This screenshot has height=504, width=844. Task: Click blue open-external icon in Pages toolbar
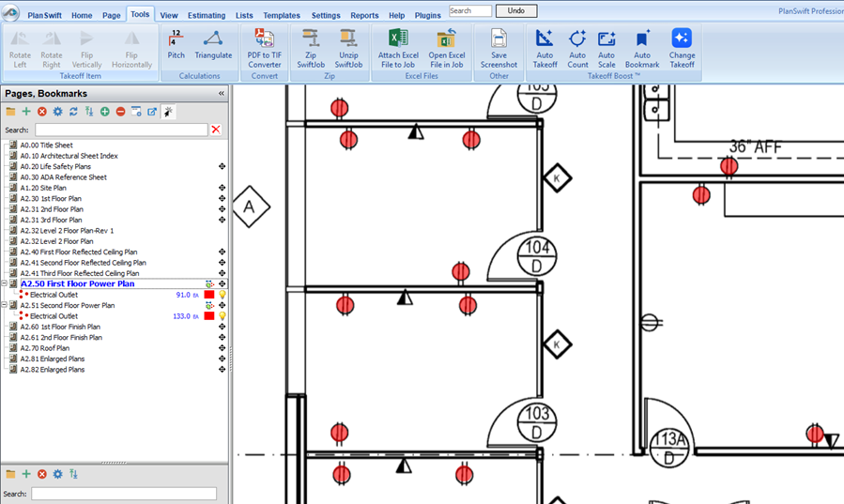click(x=152, y=112)
